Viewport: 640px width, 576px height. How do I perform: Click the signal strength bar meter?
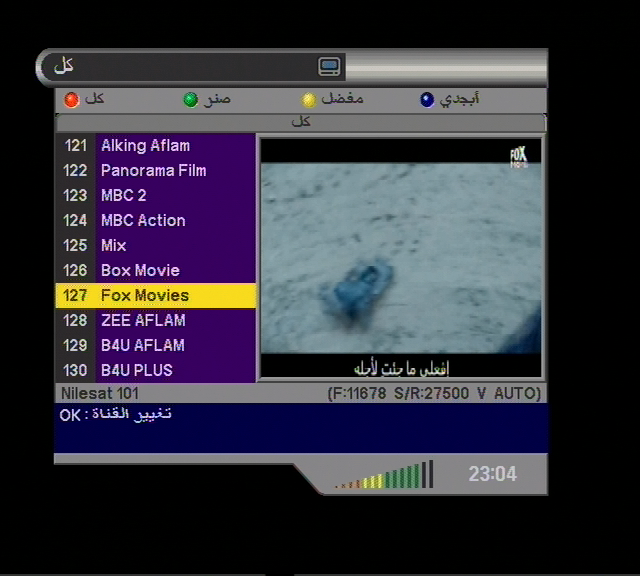[x=384, y=475]
